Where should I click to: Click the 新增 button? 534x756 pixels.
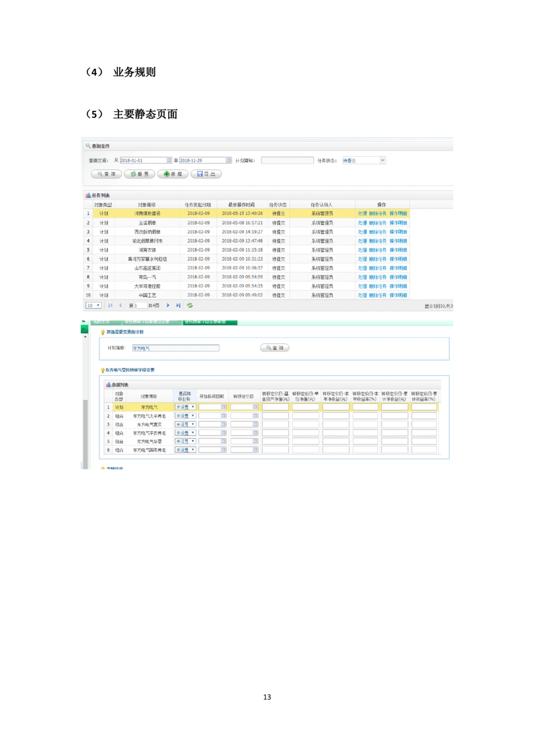pos(173,174)
